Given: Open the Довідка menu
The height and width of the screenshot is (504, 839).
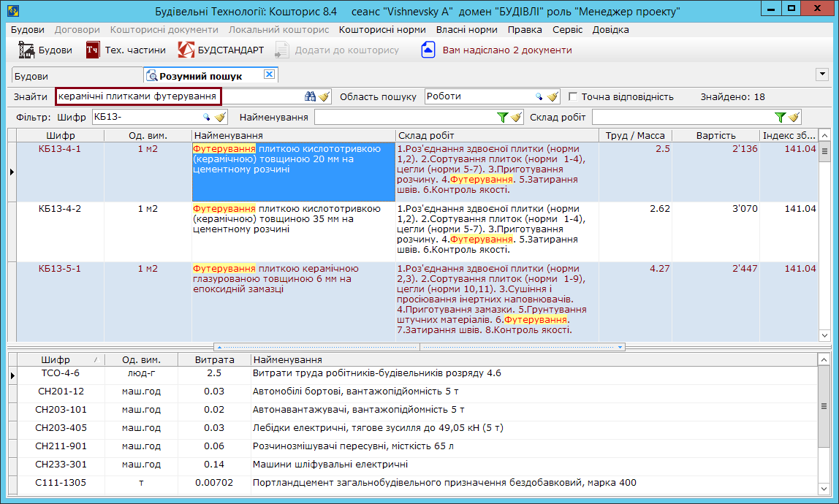Looking at the screenshot, I should point(610,29).
